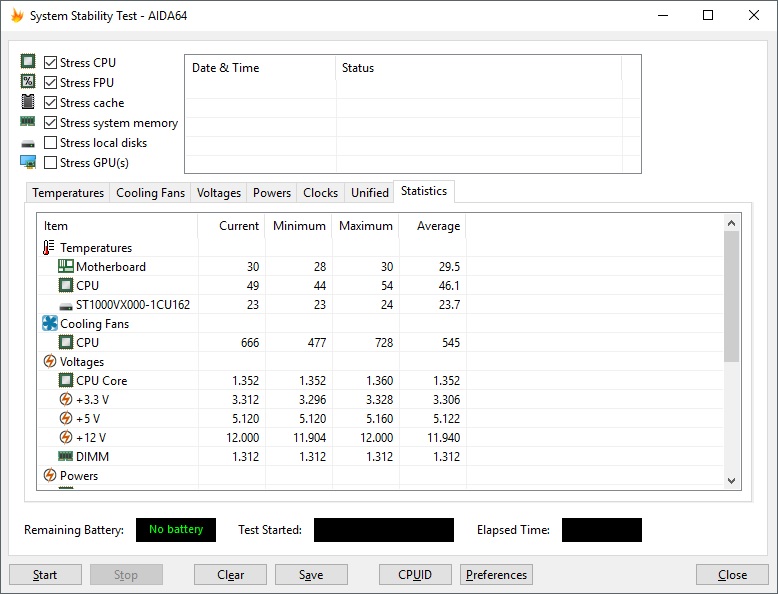
Task: Switch to the Clocks tab
Action: coord(321,193)
